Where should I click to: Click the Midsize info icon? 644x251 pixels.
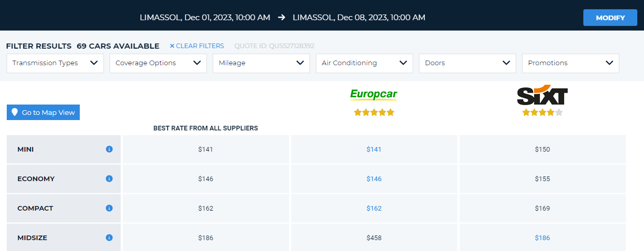(109, 238)
